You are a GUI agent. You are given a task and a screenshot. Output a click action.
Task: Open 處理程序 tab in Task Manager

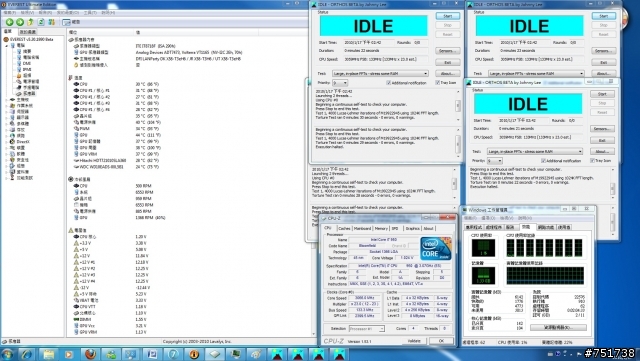[x=493, y=227]
